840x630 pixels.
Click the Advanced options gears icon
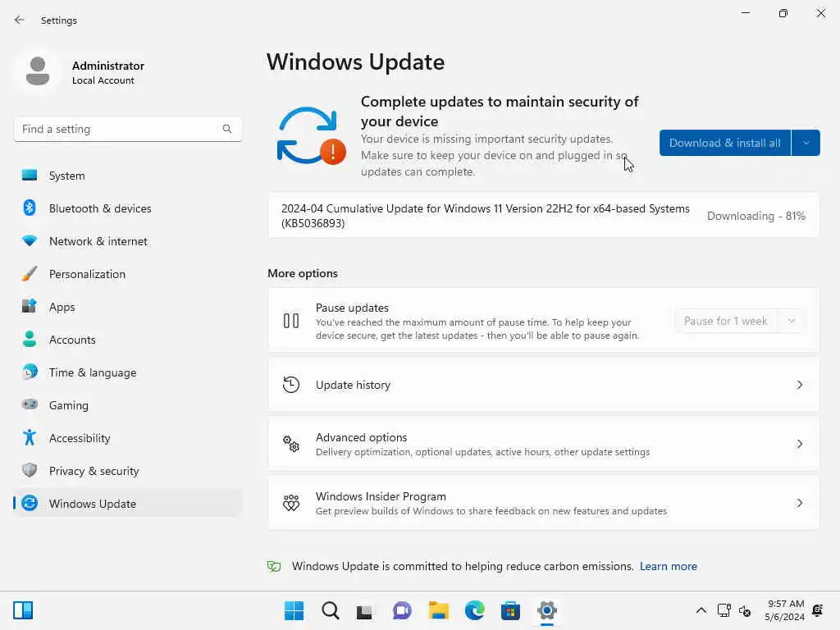click(291, 444)
